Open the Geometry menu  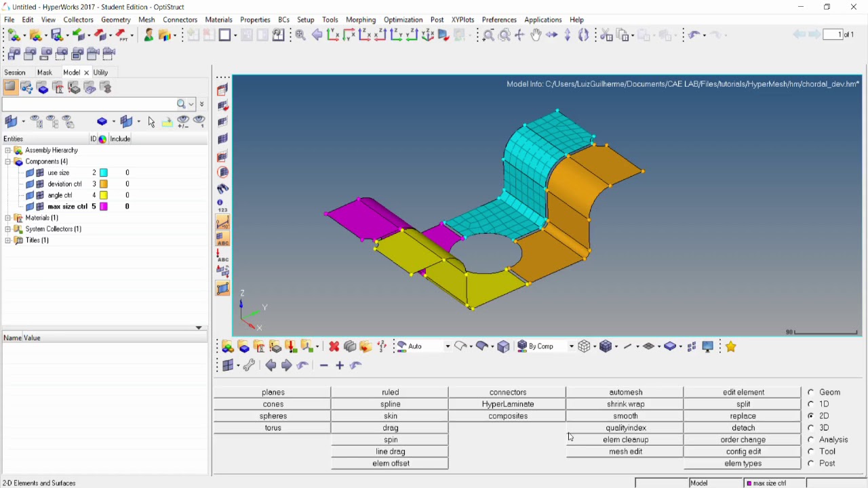[x=115, y=20]
